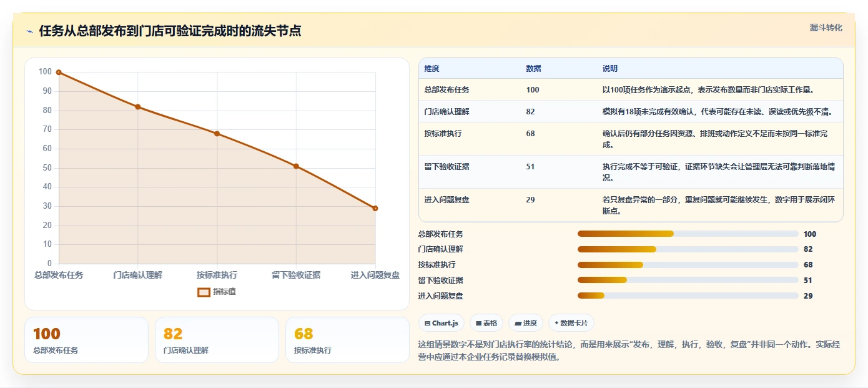Click the Chart.js tag chip
This screenshot has width=868, height=388.
[441, 323]
